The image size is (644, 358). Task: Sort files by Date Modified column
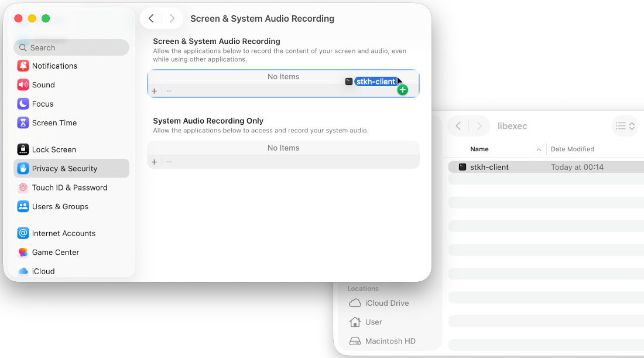pyautogui.click(x=572, y=149)
